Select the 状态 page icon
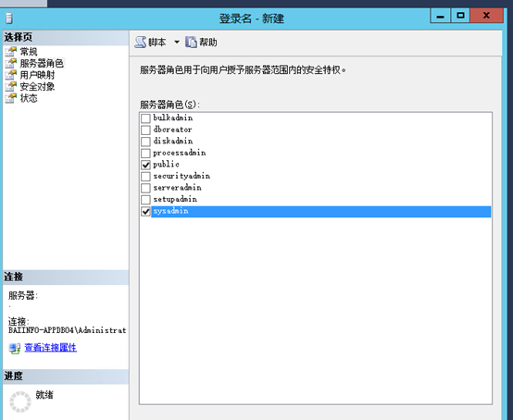The height and width of the screenshot is (420, 513). click(x=11, y=98)
